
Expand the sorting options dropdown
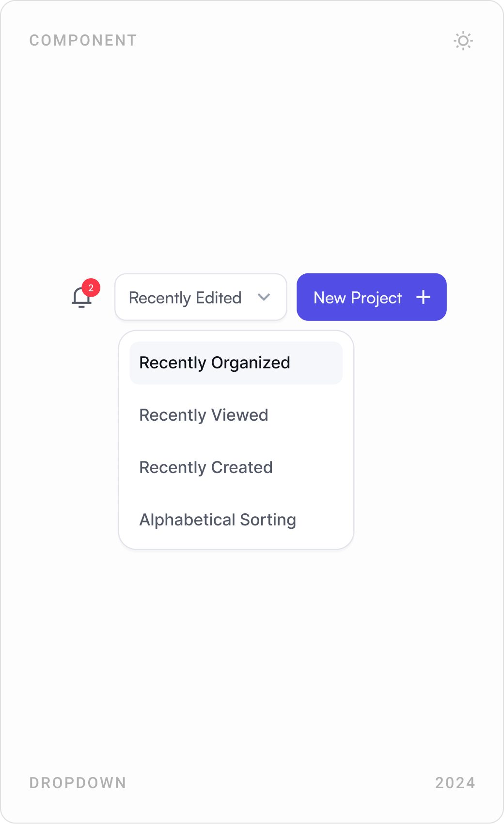(200, 297)
